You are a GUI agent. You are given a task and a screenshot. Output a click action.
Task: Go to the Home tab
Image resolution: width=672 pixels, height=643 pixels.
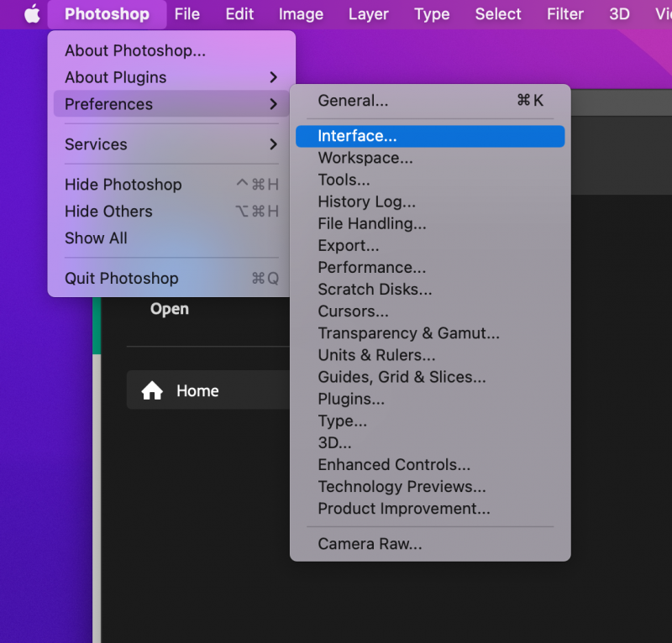(x=197, y=391)
